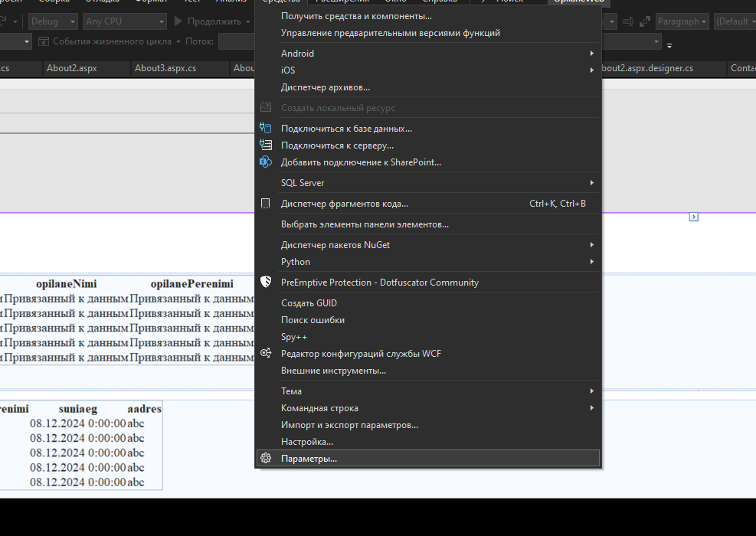The width and height of the screenshot is (756, 536).
Task: Choose Создать GUID
Action: [x=428, y=302]
